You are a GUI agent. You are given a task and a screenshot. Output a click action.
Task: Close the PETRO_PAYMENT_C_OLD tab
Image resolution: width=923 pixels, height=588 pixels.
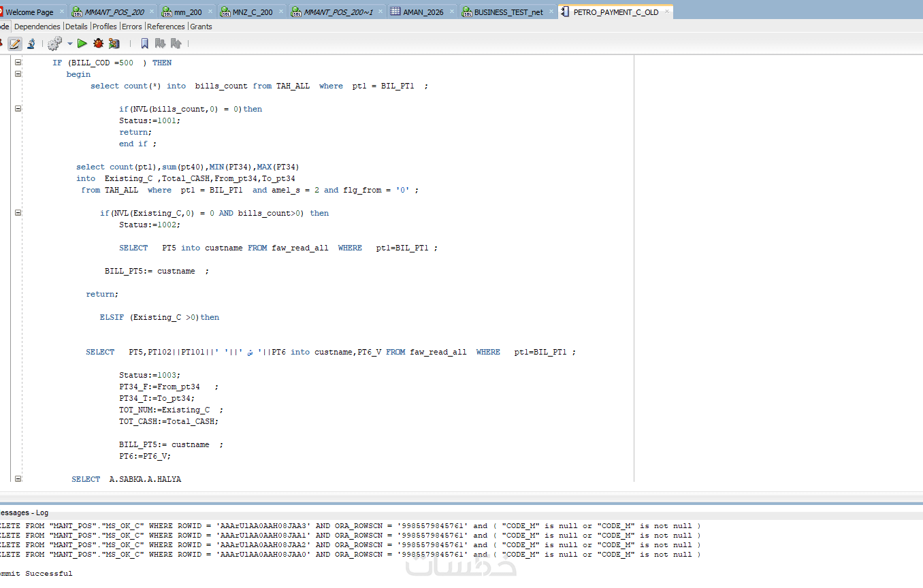(x=667, y=12)
